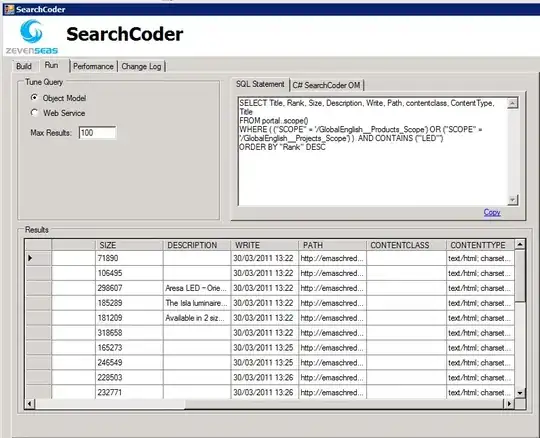Screen dimensions: 540x438
Task: Click the Copy link
Action: [492, 212]
